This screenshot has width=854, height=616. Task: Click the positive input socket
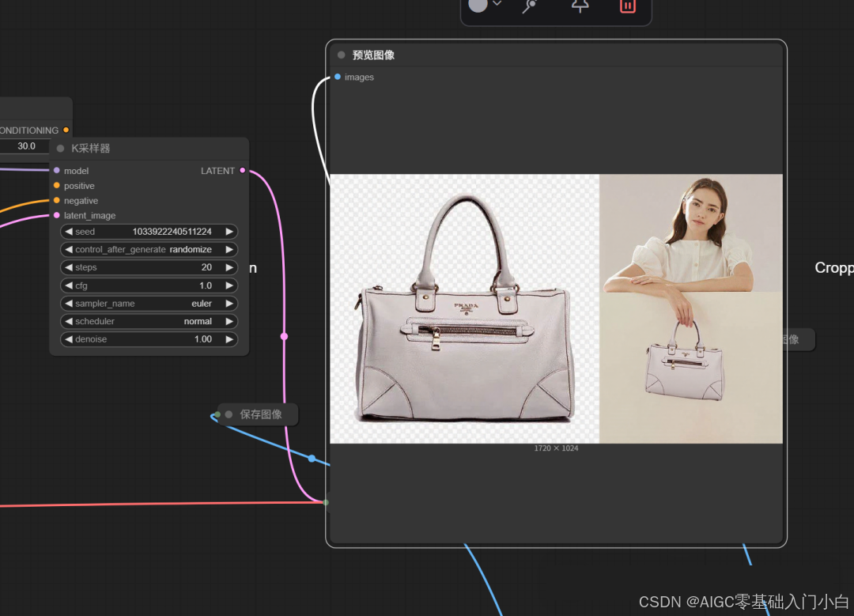[x=57, y=186]
